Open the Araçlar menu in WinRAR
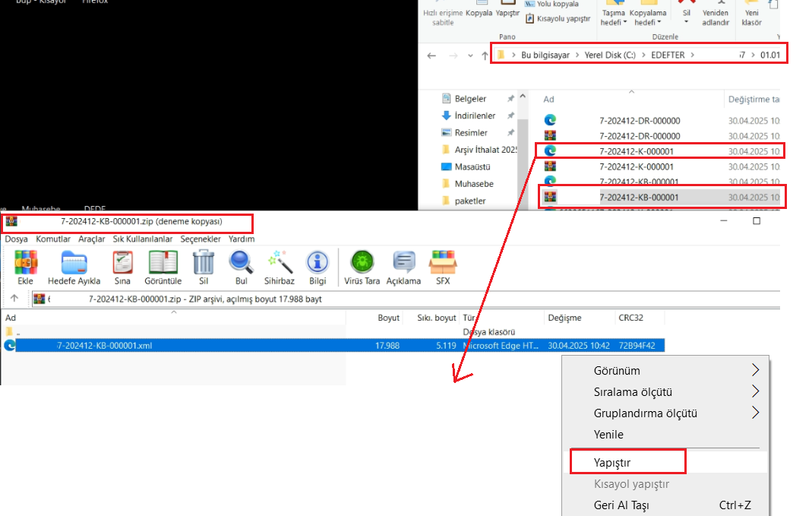 click(92, 239)
